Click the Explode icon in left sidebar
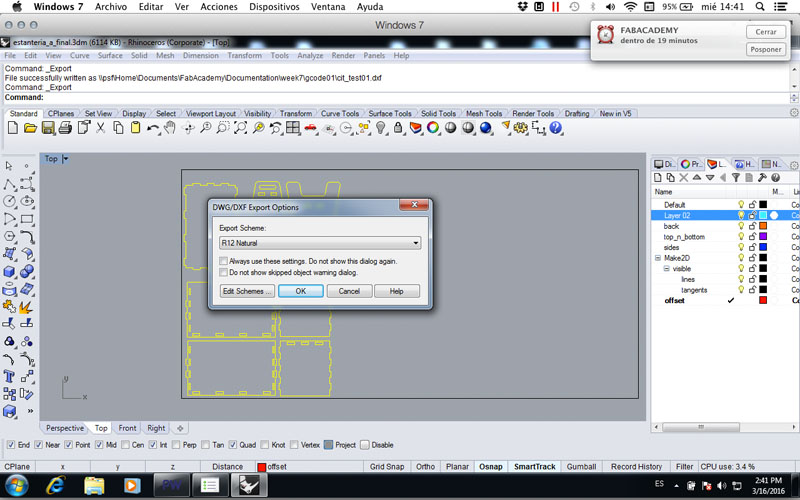The width and height of the screenshot is (800, 500). pos(26,307)
